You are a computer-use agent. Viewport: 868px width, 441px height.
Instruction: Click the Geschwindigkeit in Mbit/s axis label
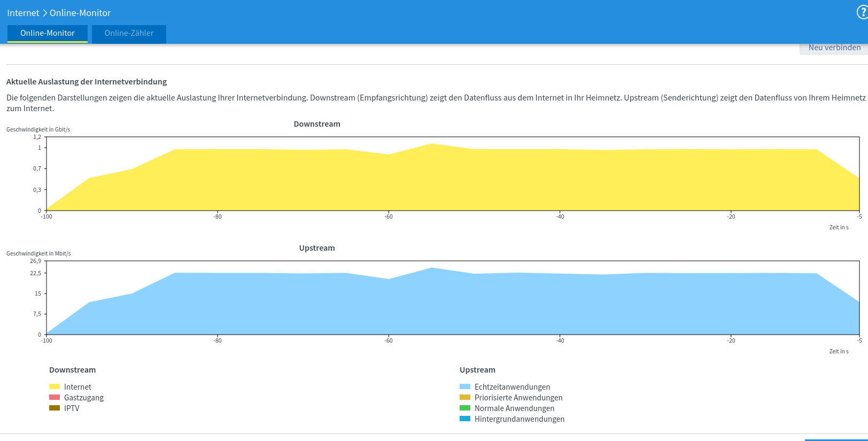tap(38, 253)
